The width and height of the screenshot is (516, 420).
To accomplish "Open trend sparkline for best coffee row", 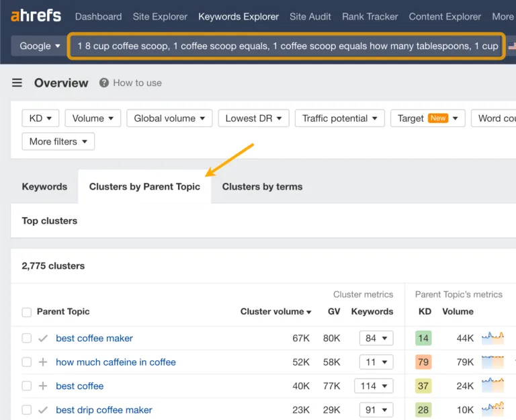I will 492,386.
